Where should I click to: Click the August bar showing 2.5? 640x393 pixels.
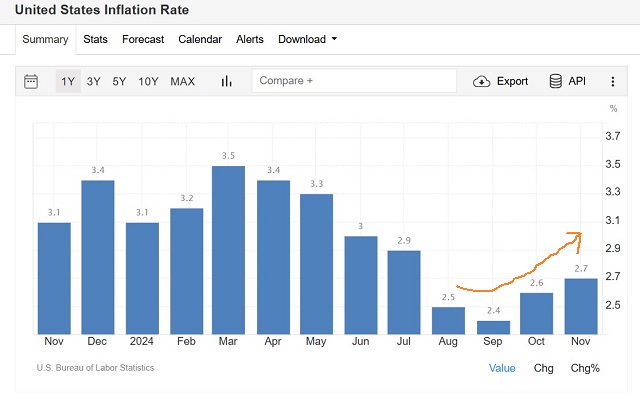click(x=449, y=321)
